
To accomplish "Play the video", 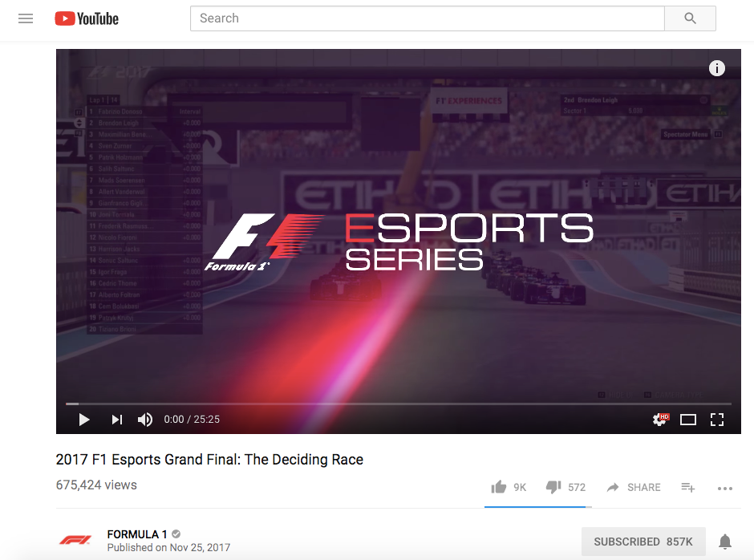I will [84, 420].
